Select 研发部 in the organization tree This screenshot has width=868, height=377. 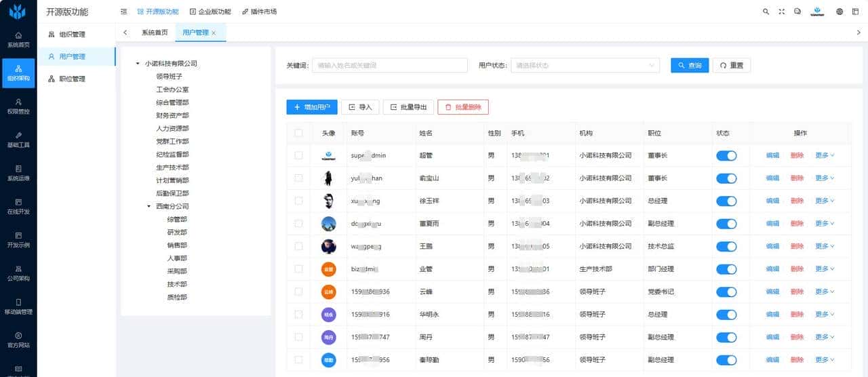177,233
